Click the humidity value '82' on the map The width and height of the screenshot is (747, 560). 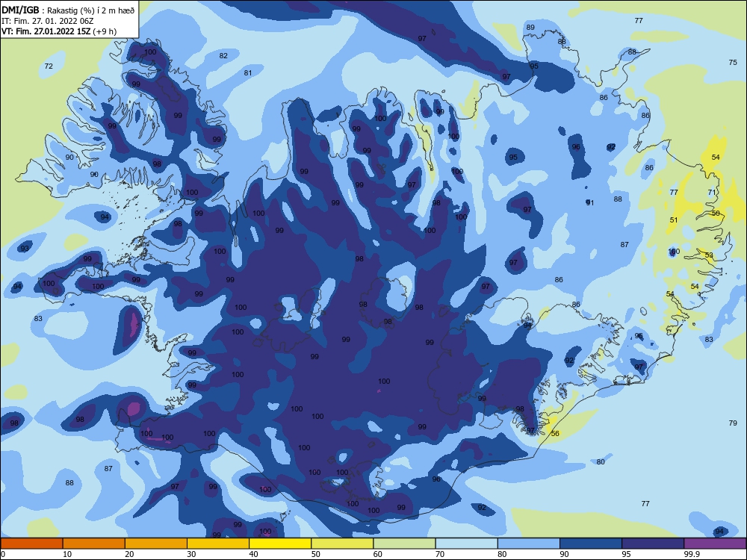coord(223,56)
